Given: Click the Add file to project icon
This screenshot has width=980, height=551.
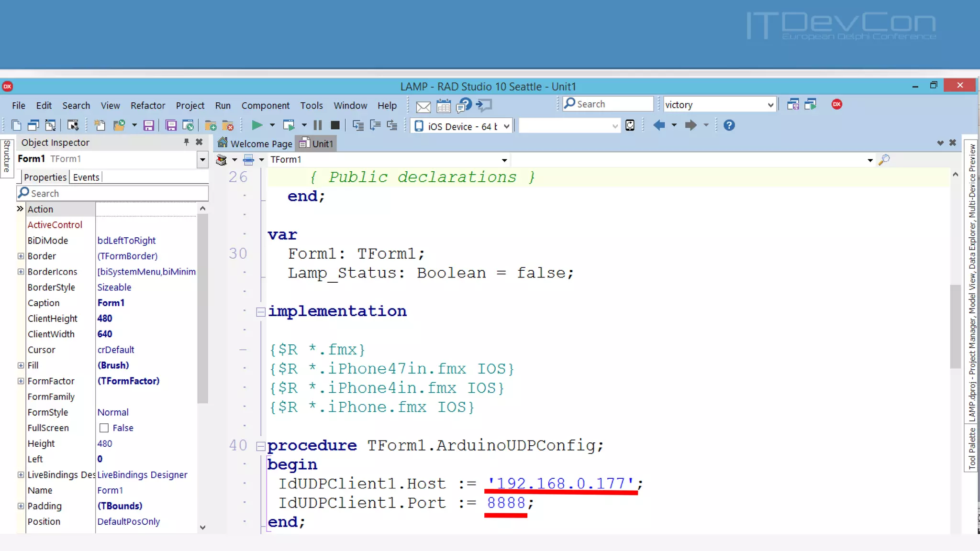Looking at the screenshot, I should 210,125.
